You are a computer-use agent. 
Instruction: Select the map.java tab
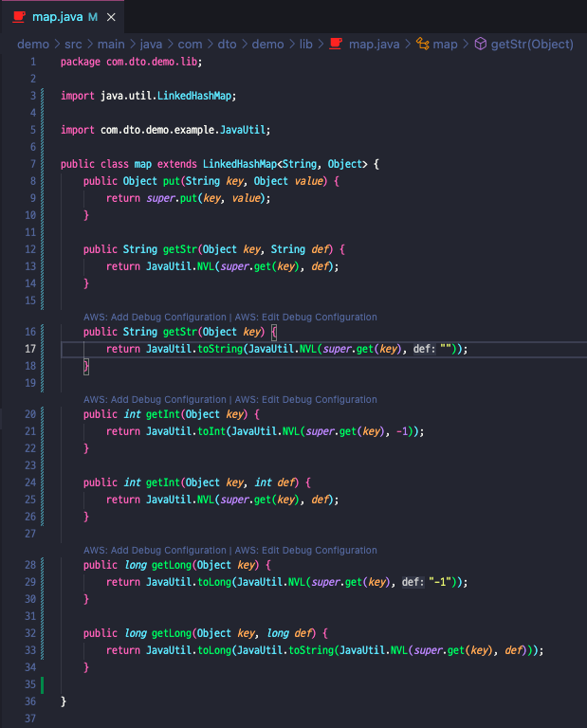(x=63, y=17)
